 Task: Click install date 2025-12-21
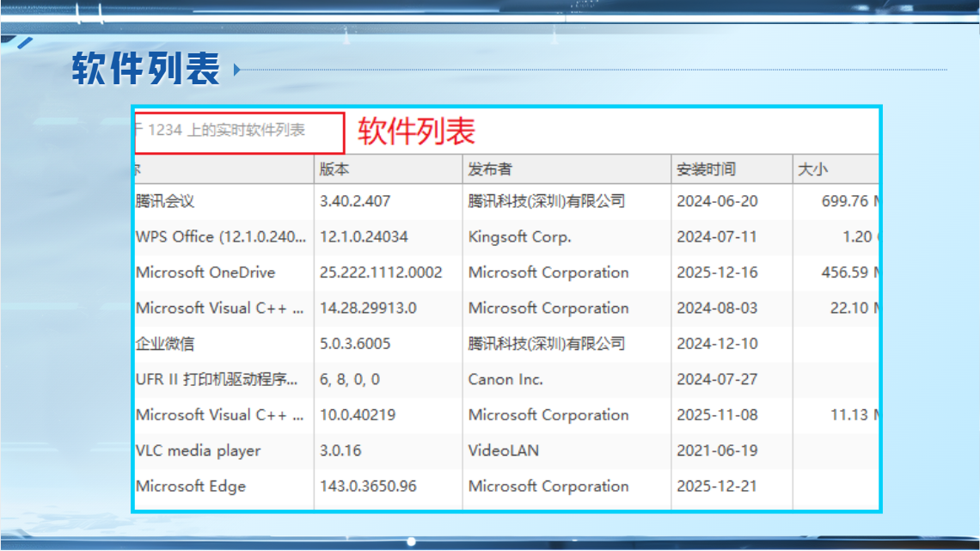pos(717,486)
